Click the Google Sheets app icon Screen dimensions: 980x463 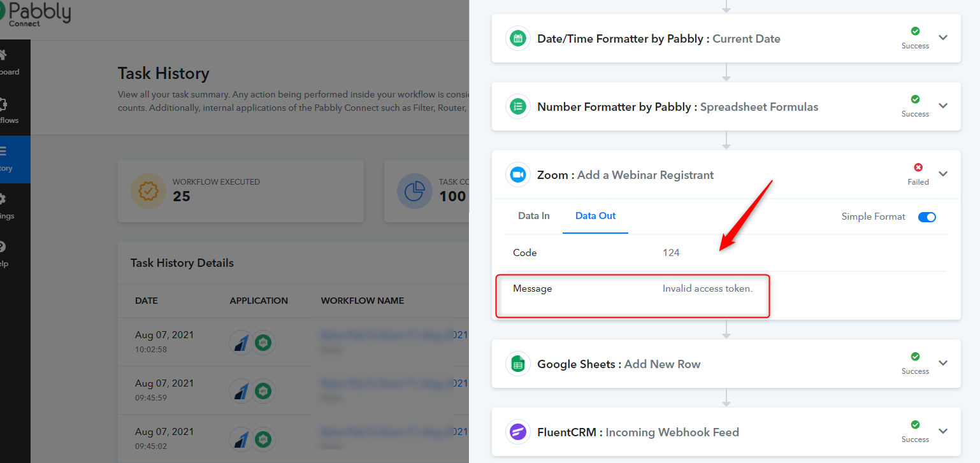coord(518,364)
